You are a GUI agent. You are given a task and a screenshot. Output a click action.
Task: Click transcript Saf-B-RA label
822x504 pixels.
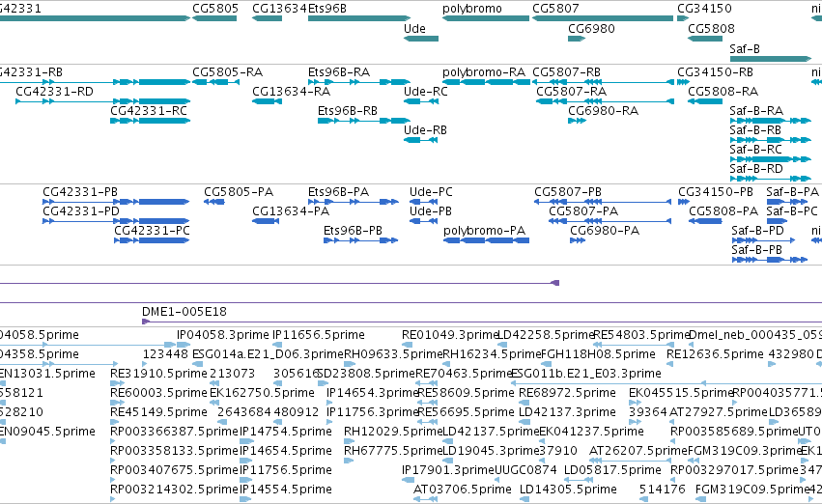(756, 111)
